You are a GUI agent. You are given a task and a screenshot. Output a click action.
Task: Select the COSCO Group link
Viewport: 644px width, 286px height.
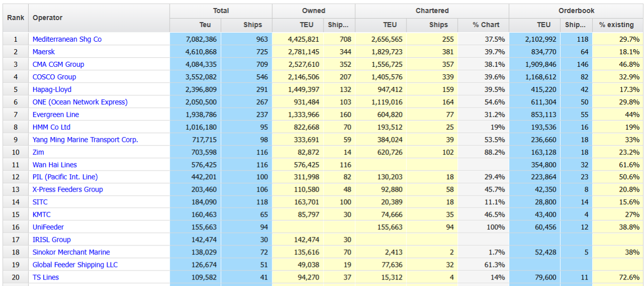tap(54, 77)
